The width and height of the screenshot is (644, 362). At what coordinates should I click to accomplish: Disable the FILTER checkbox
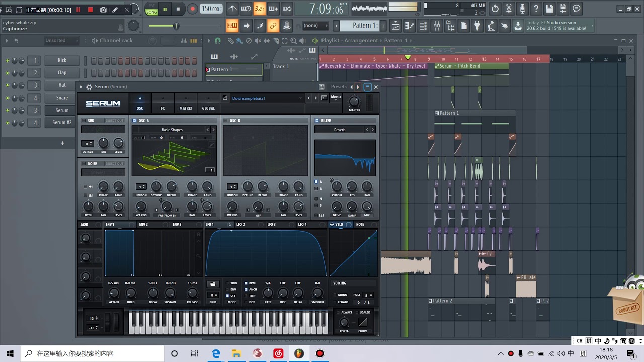pos(317,121)
